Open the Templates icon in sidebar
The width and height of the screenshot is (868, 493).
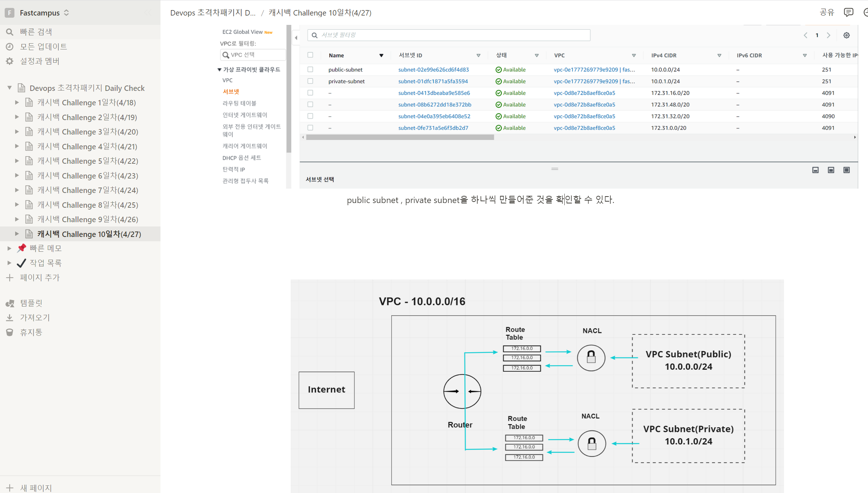point(10,303)
